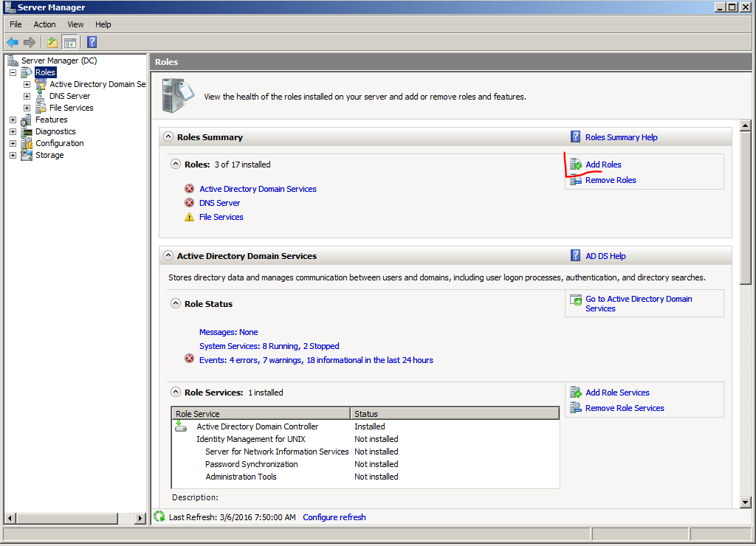Click error icon beside Active Directory Domain Services
This screenshot has height=546, width=756.
190,188
